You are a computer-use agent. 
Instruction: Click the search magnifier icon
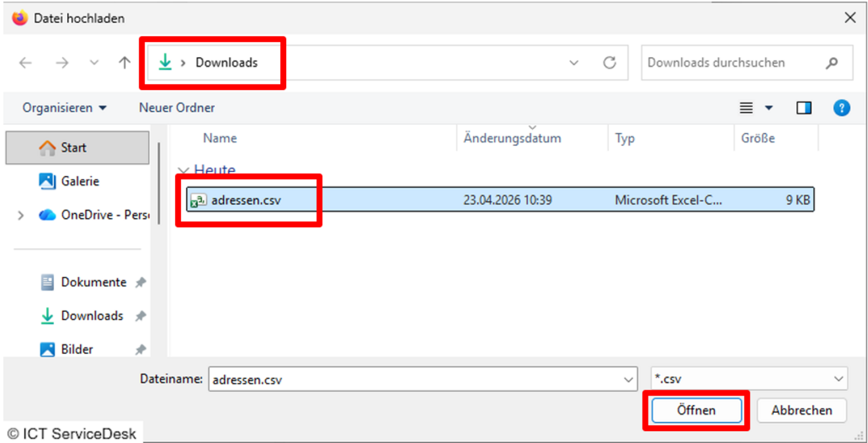[832, 63]
